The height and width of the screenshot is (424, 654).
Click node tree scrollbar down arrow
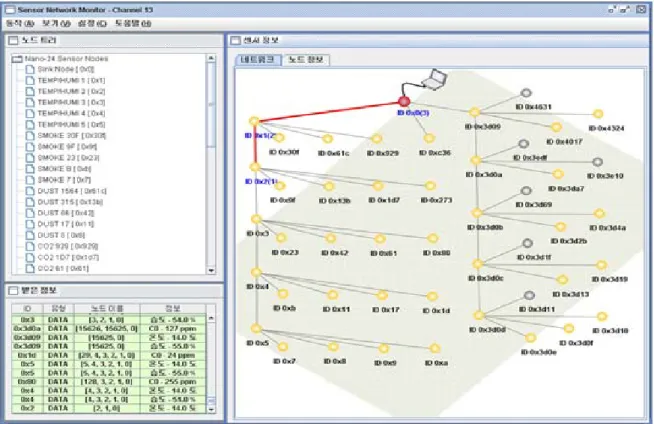coord(211,271)
